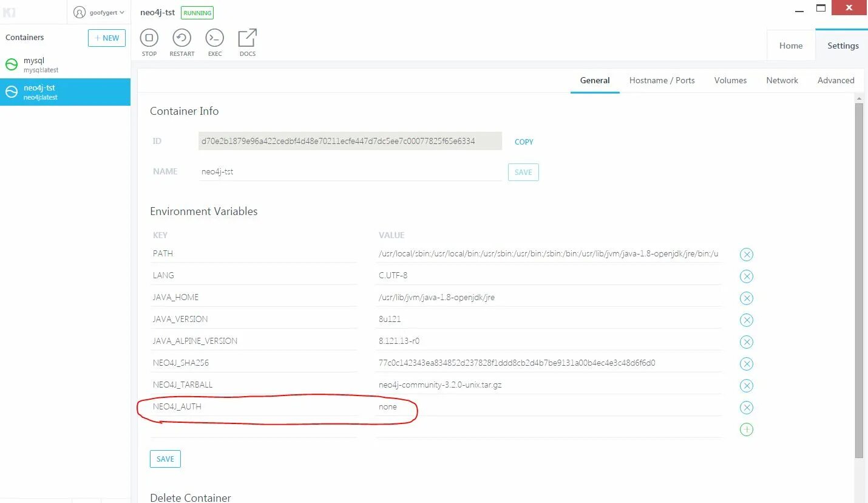Remove the NEO4J_AUTH variable

click(x=747, y=408)
